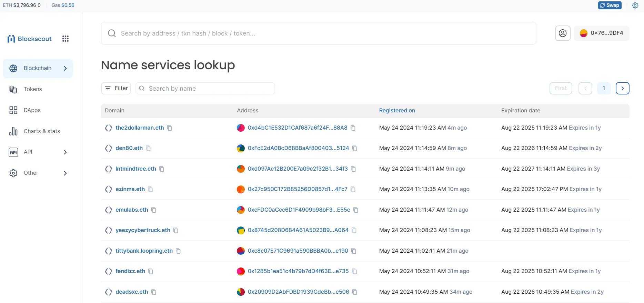Open address 0xd097Ac12B200E7a09c2f32B1...34f3

coord(298,169)
